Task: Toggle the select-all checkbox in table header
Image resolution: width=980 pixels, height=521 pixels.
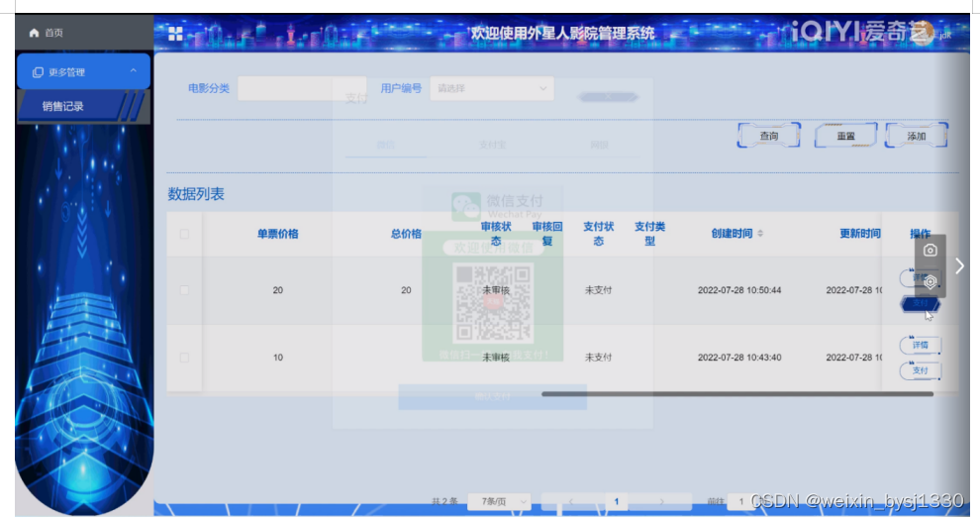Action: click(184, 234)
